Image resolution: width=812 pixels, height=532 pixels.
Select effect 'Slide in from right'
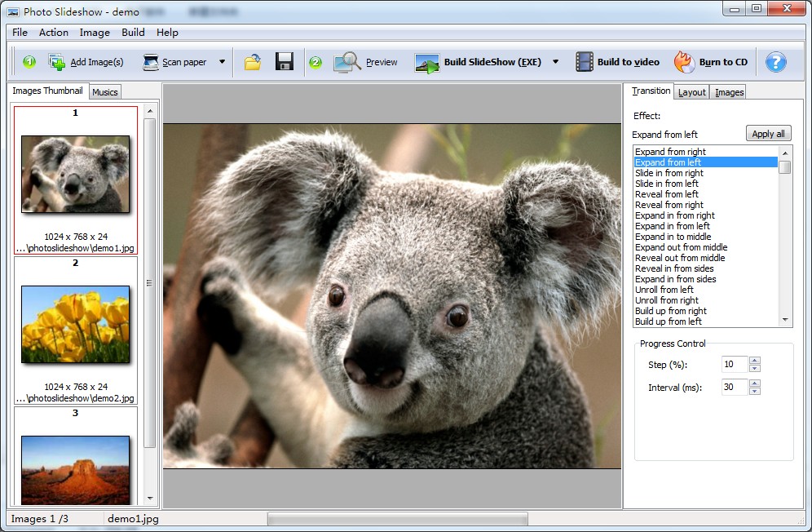[x=705, y=173]
